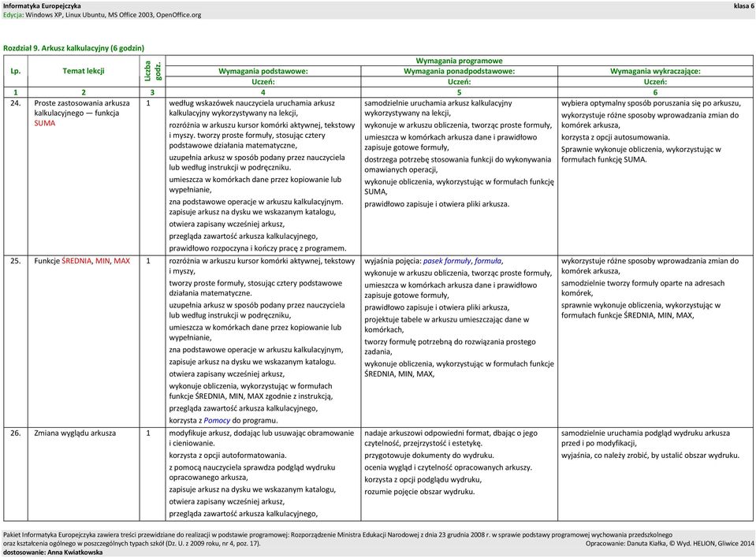This screenshot has height=558, width=756.
Task: Click red 'MAX' in lesson 25 topic
Action: [x=122, y=261]
